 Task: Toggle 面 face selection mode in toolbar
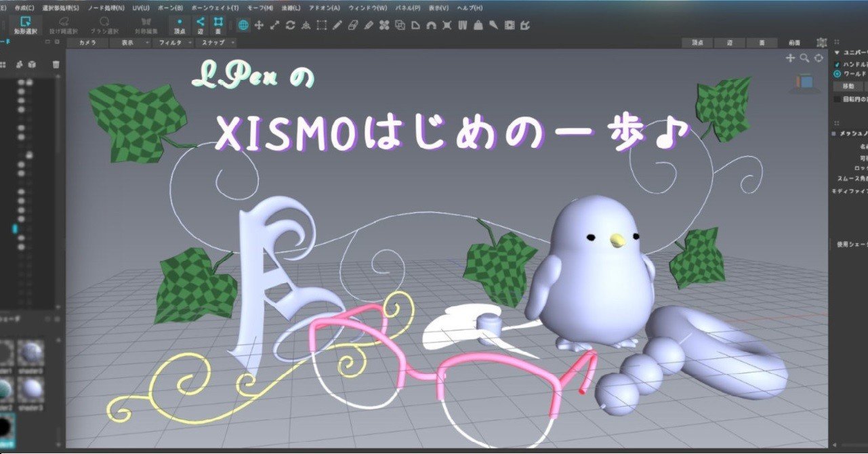(218, 25)
